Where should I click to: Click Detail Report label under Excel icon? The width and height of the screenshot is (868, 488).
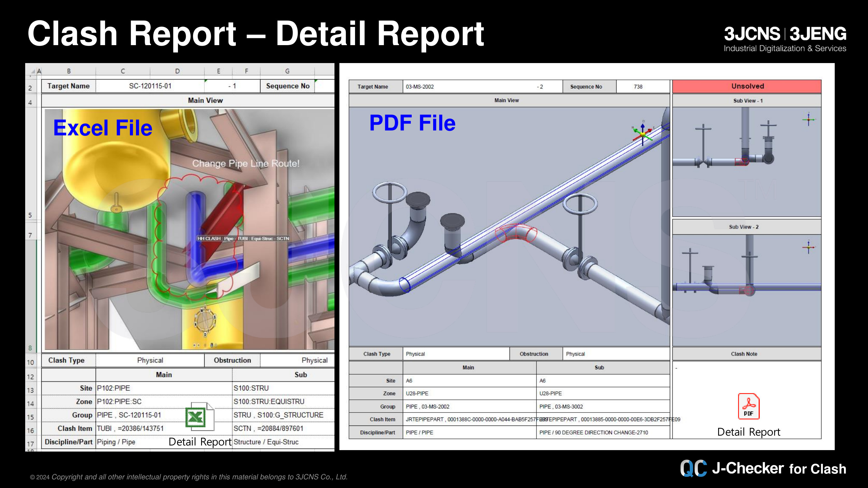click(x=200, y=441)
